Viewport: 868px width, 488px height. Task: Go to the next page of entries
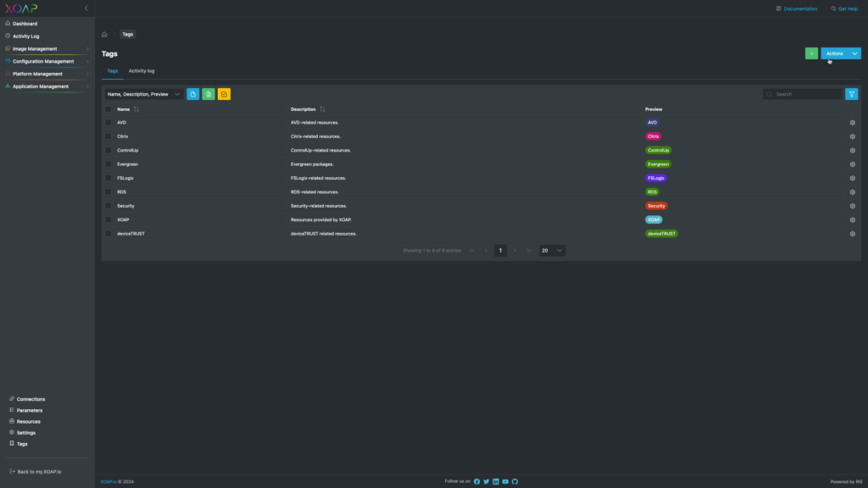pos(515,251)
